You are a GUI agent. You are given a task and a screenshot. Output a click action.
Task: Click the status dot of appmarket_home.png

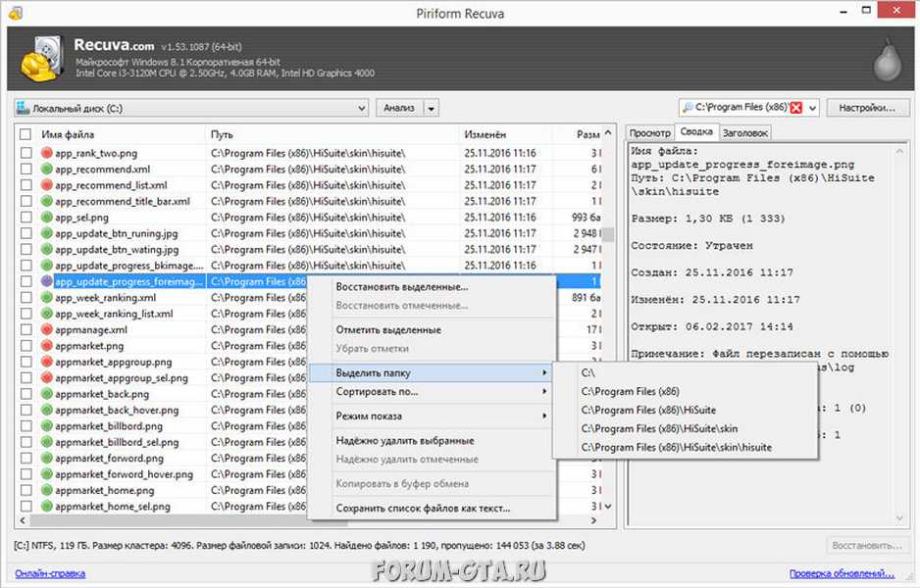(47, 491)
